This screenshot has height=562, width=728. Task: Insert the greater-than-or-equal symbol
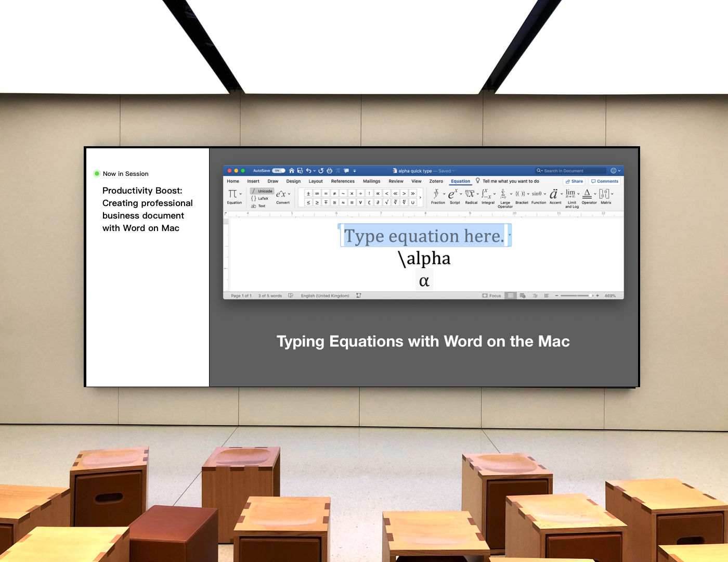317,202
